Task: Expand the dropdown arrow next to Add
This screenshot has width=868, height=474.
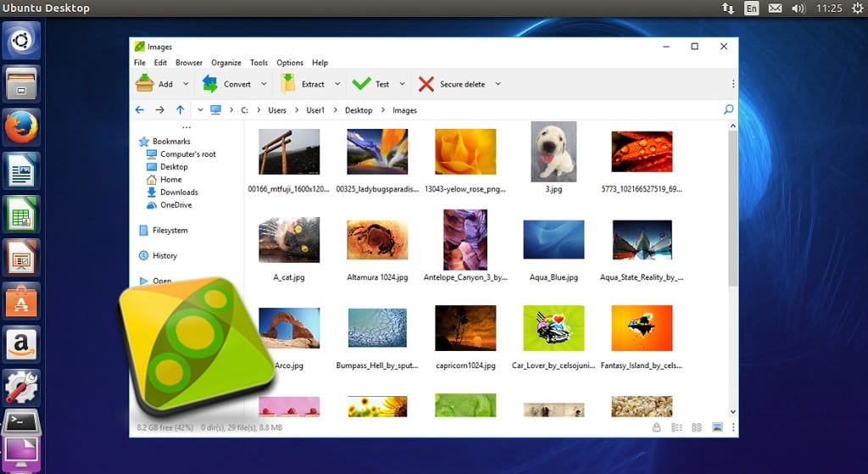Action: (186, 84)
